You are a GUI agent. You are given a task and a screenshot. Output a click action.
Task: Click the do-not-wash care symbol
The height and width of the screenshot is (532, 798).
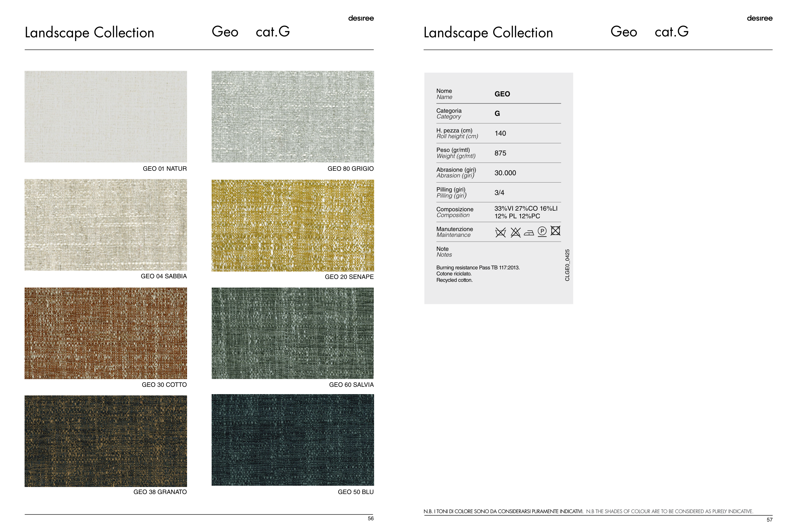501,232
